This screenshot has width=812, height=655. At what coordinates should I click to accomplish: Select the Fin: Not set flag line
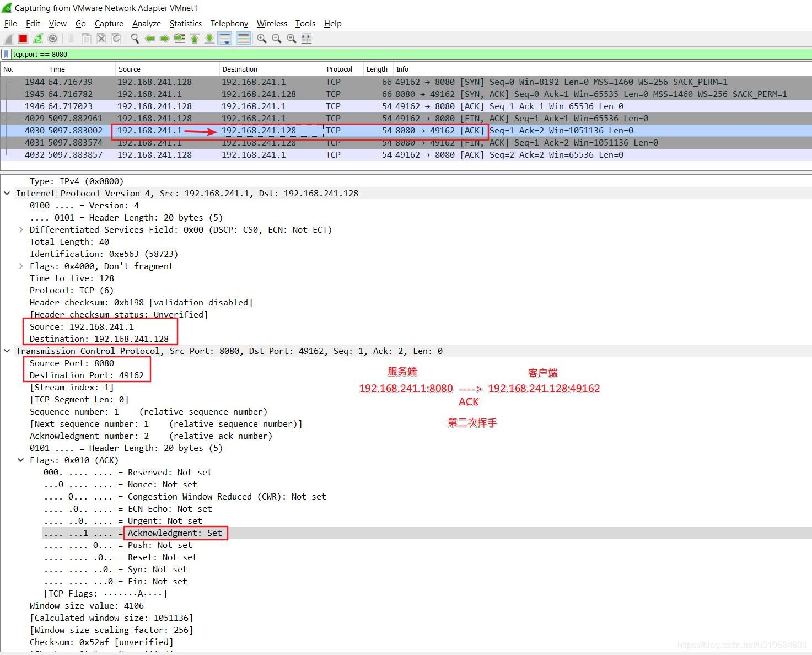tap(116, 582)
